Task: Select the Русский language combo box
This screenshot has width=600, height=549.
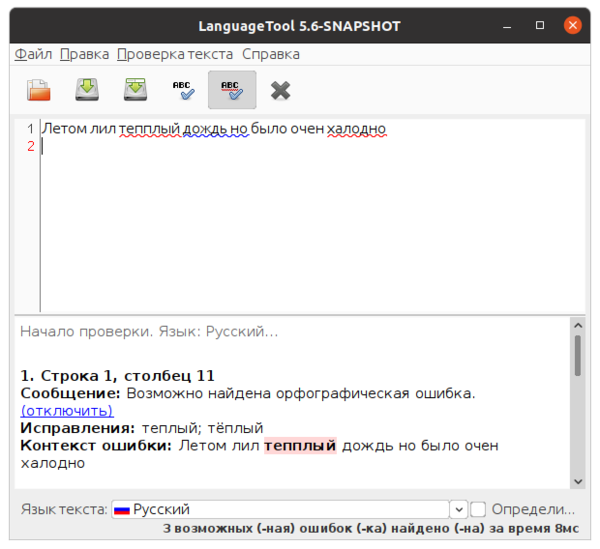Action: pyautogui.click(x=289, y=510)
